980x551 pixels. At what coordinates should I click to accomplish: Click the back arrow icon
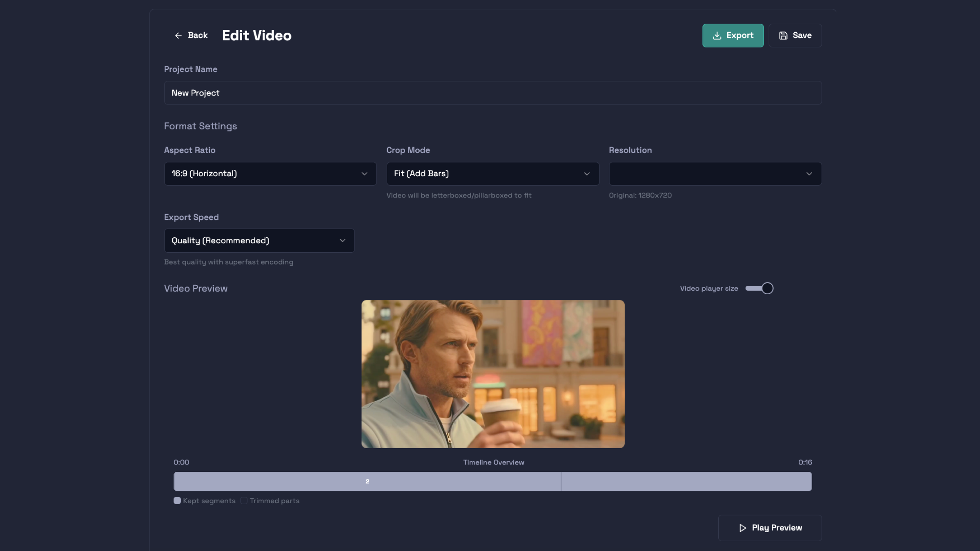pos(178,36)
